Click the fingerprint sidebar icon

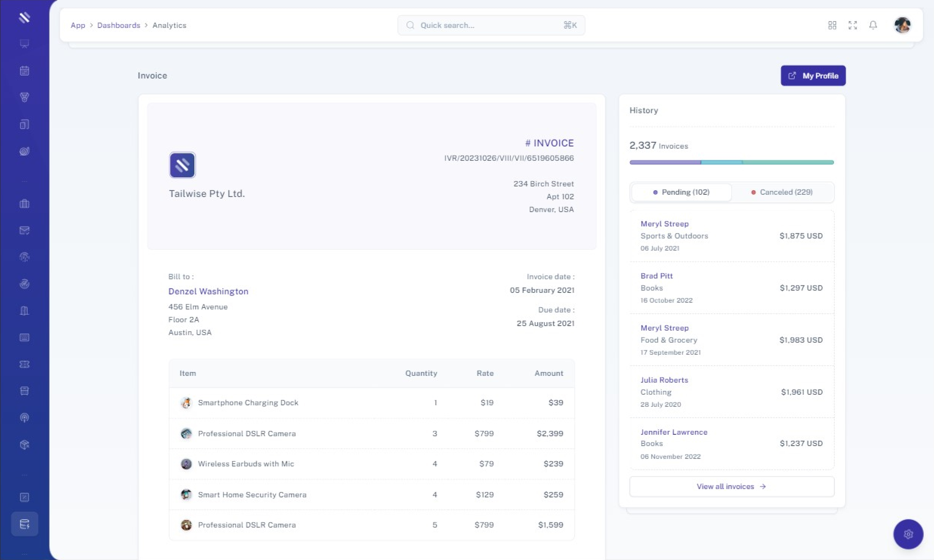(25, 257)
